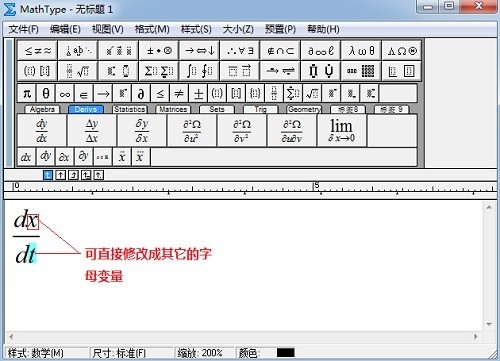Insert the lim δx→0 expression
This screenshot has width=500, height=361.
click(x=342, y=130)
